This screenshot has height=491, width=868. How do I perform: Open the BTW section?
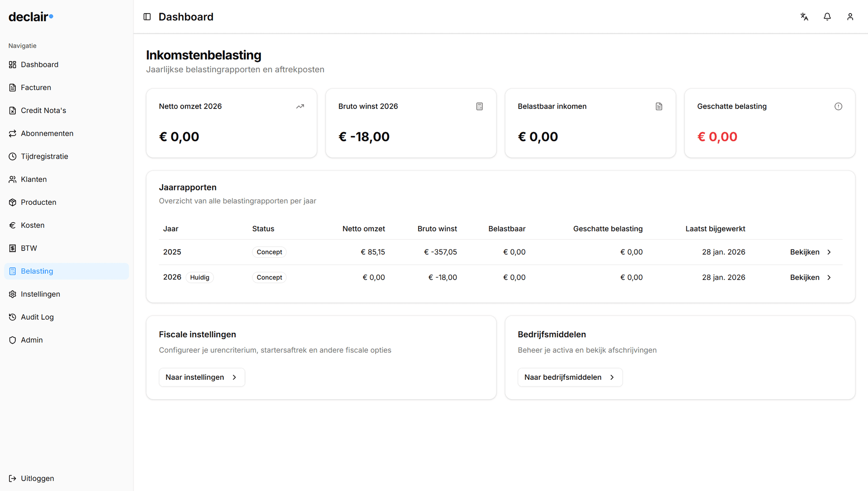coord(66,248)
